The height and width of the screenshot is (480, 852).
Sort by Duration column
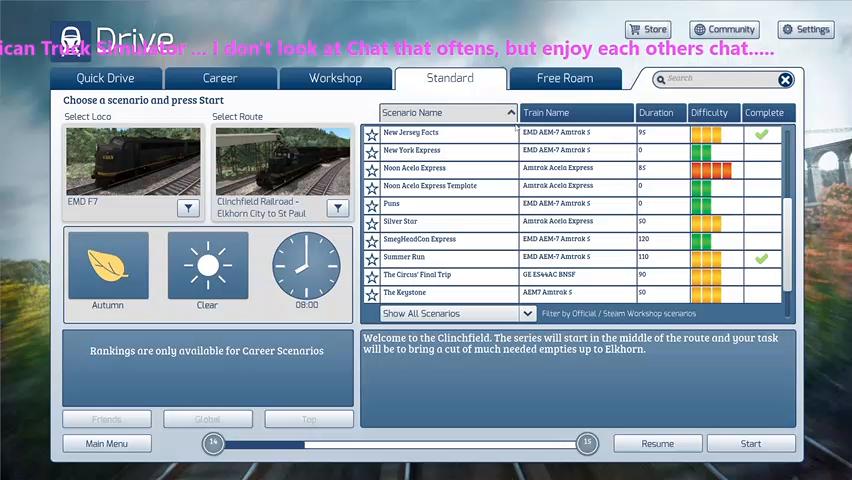pyautogui.click(x=661, y=113)
